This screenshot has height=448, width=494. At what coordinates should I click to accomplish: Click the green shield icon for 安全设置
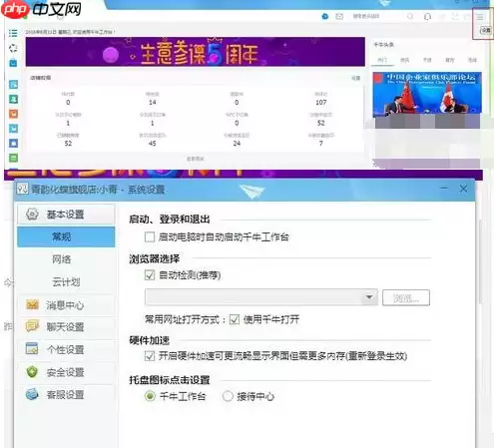coord(32,372)
